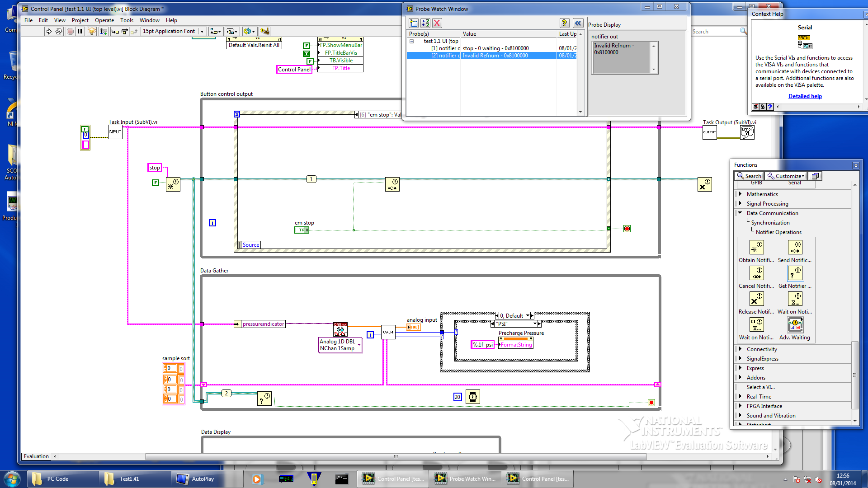
Task: Open the PC Code taskbar folder
Action: point(62,479)
